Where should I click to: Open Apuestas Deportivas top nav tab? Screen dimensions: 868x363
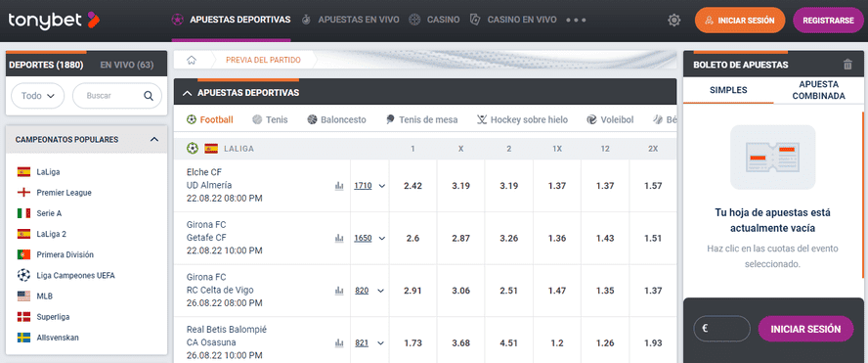(x=231, y=20)
